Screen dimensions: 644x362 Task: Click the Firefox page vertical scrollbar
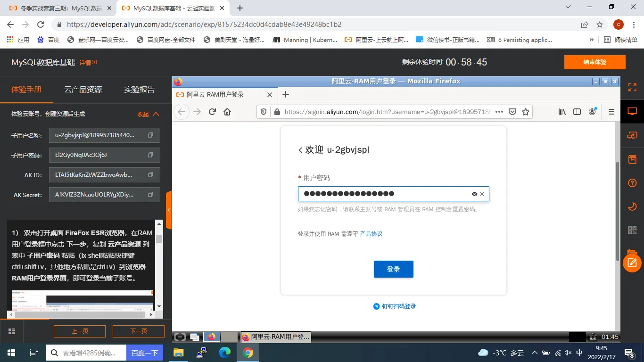click(618, 211)
